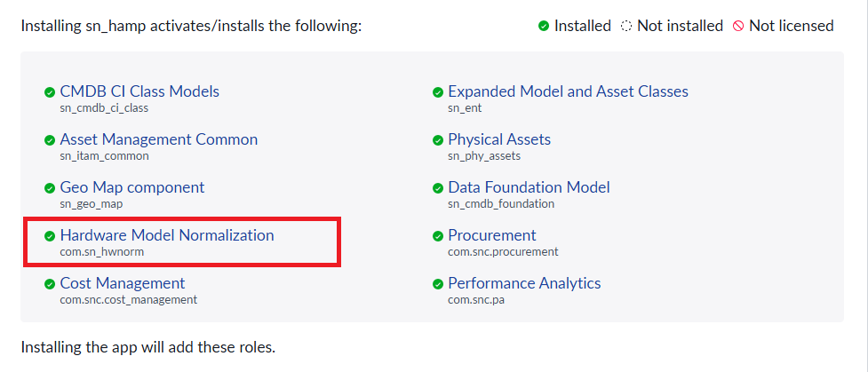Open the Performance Analytics link
This screenshot has width=868, height=372.
tap(524, 283)
